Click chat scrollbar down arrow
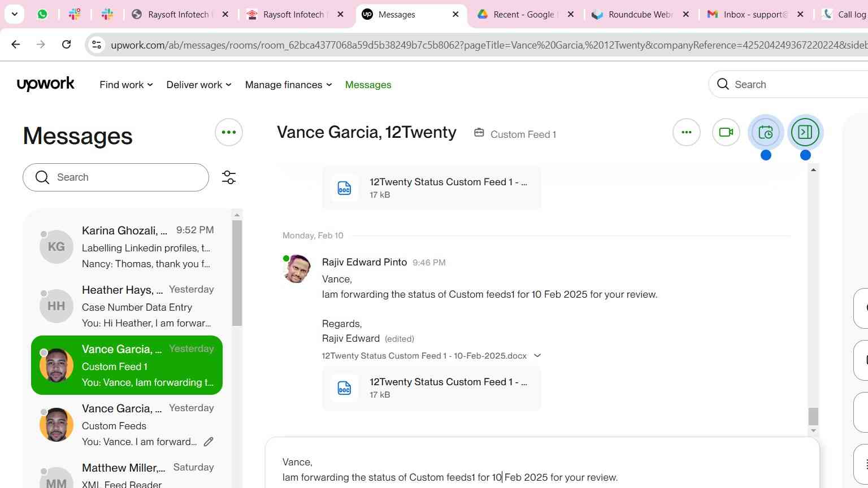The width and height of the screenshot is (868, 488). 813,430
